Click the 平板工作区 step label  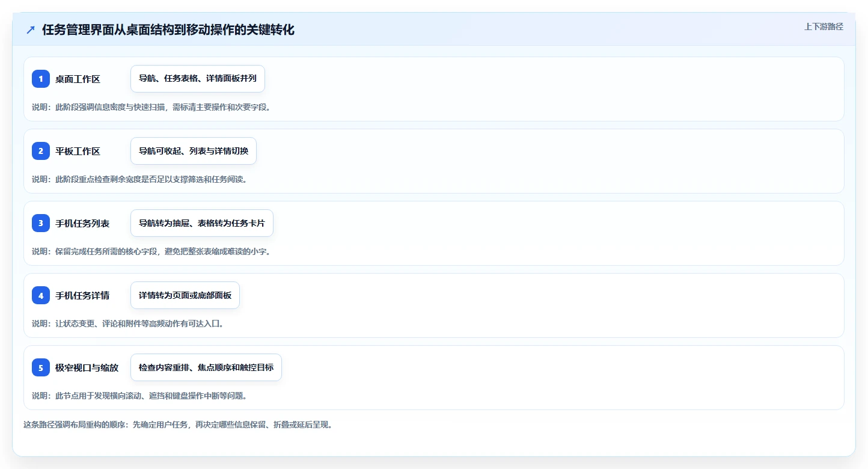coord(78,151)
